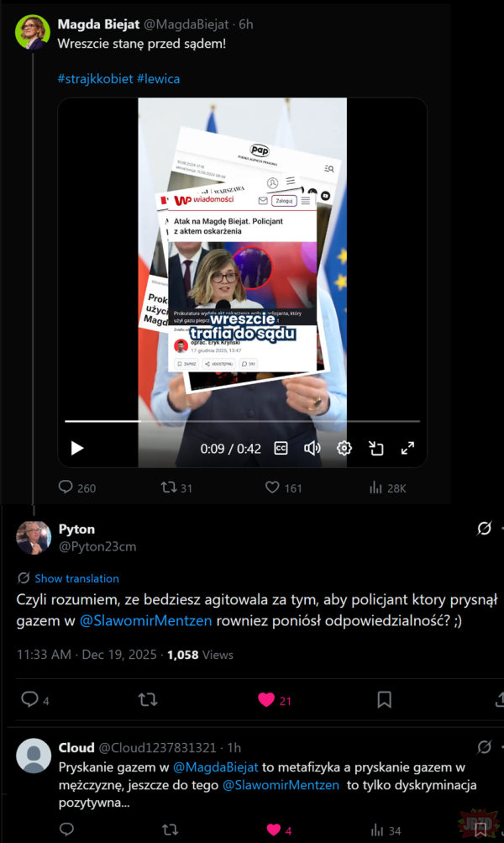The height and width of the screenshot is (843, 504).
Task: Reply to Magda Biejat's post
Action: point(66,487)
